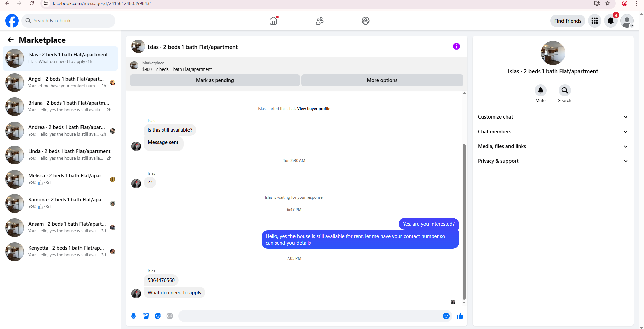The image size is (644, 329).
Task: Go back using the Marketplace back arrow
Action: [x=11, y=40]
